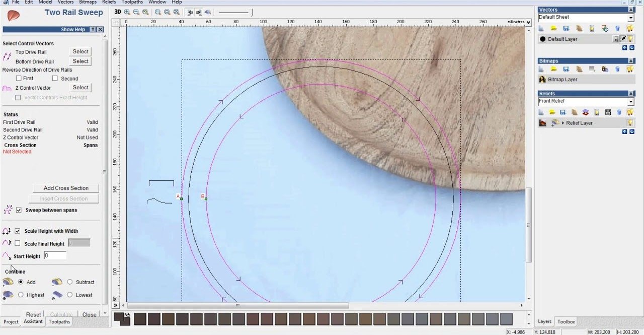644x335 pixels.
Task: Open the Default Sheet dropdown
Action: [x=630, y=18]
